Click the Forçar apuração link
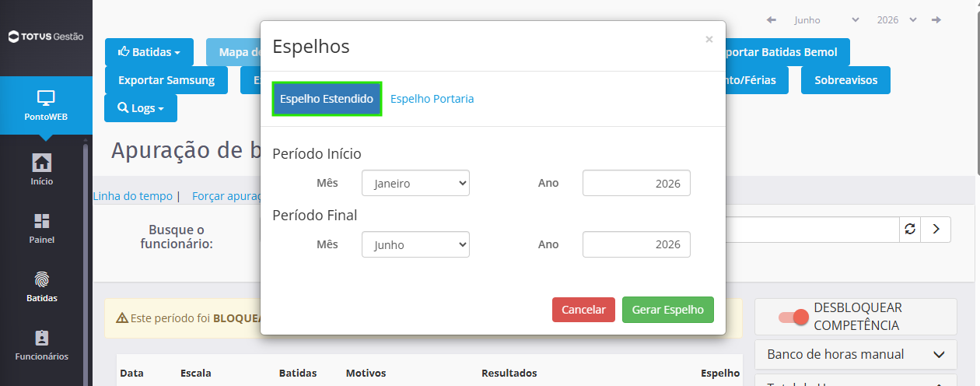This screenshot has width=980, height=386. tap(226, 196)
